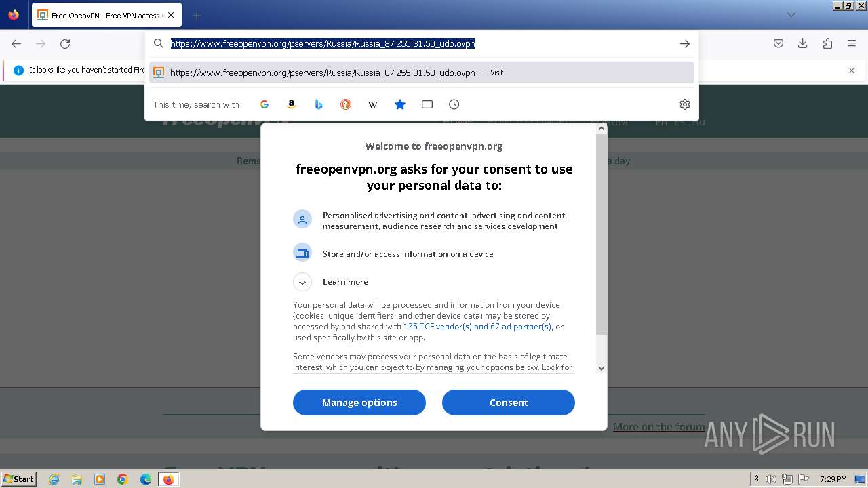Screen dimensions: 868x488
Task: Open the downloads panel
Action: [x=803, y=43]
